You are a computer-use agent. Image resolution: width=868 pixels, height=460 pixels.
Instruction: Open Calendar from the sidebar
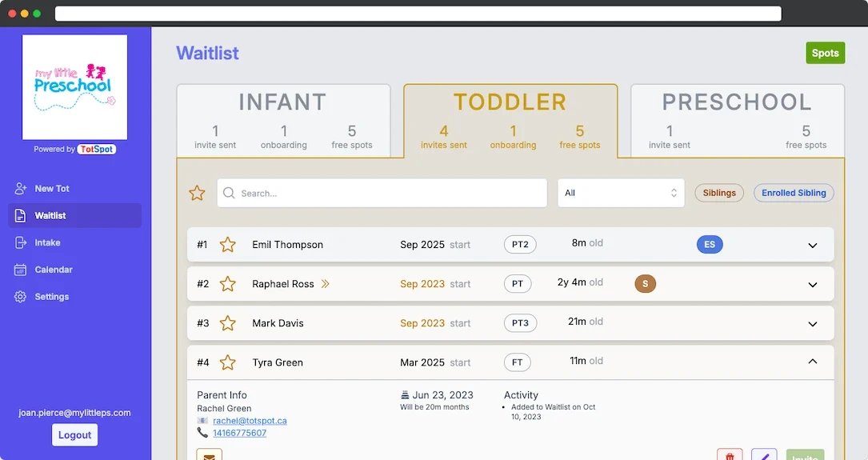pos(54,270)
